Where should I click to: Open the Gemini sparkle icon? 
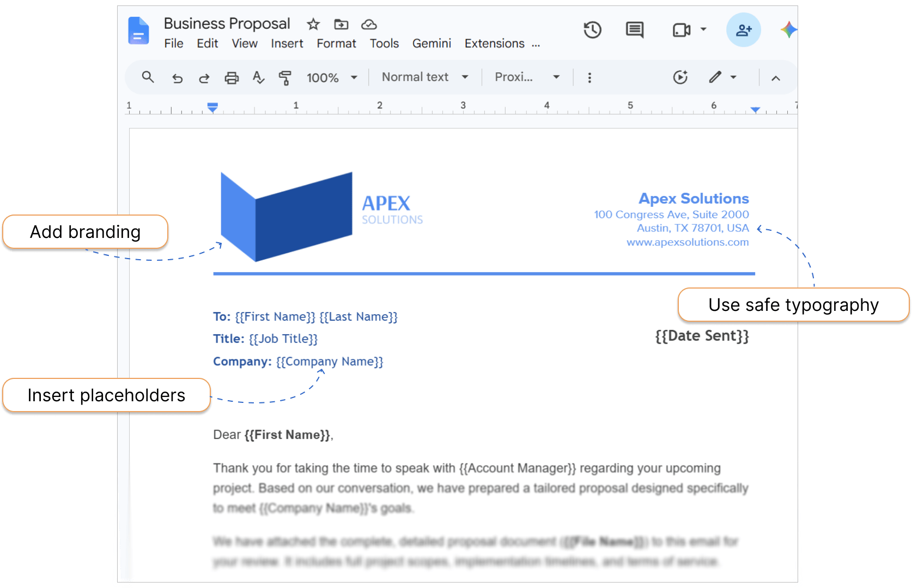coord(789,29)
